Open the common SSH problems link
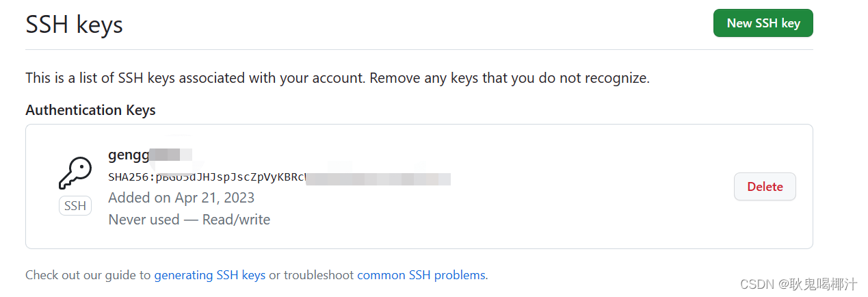The width and height of the screenshot is (868, 297). pos(421,275)
